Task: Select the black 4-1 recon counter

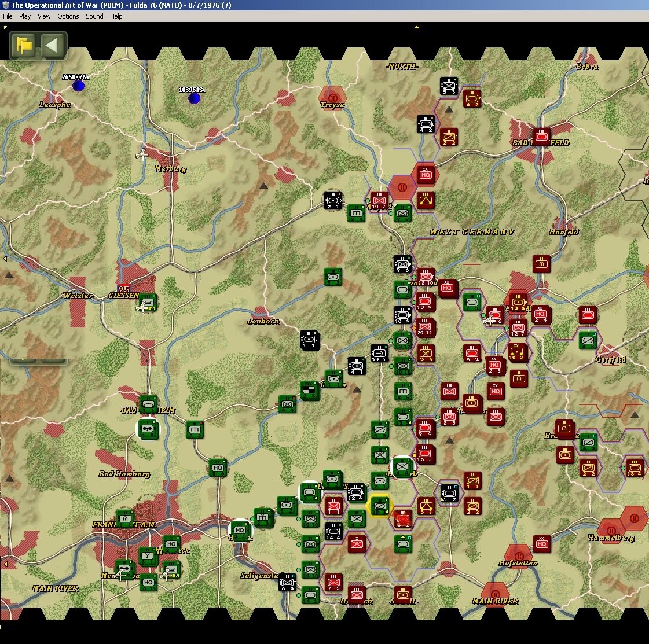Action: click(x=357, y=366)
